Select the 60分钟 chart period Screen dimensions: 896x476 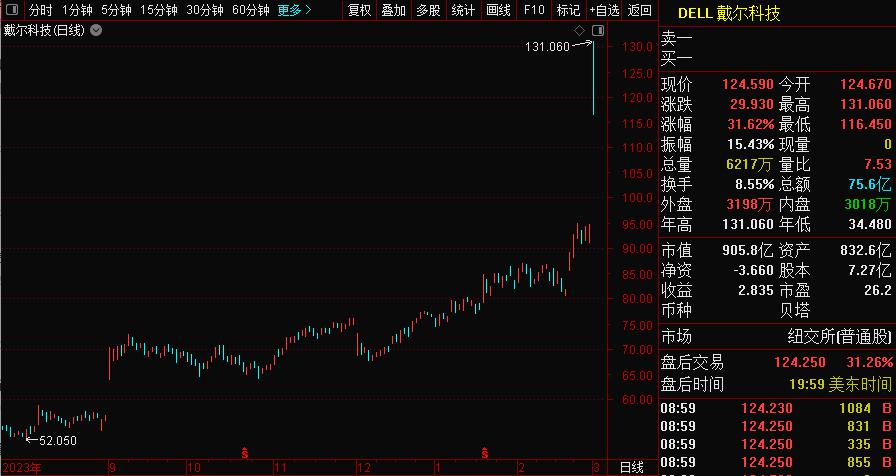coord(250,10)
